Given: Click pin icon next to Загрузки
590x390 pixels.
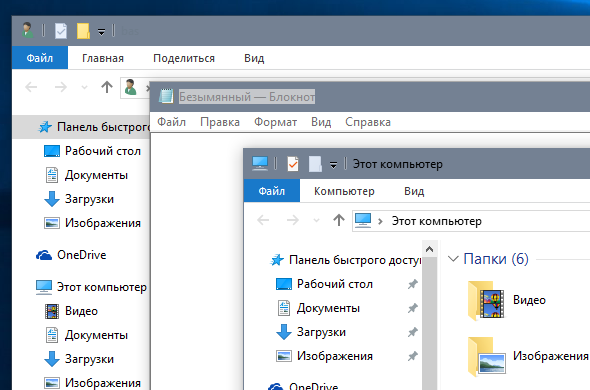Looking at the screenshot, I should 413,332.
